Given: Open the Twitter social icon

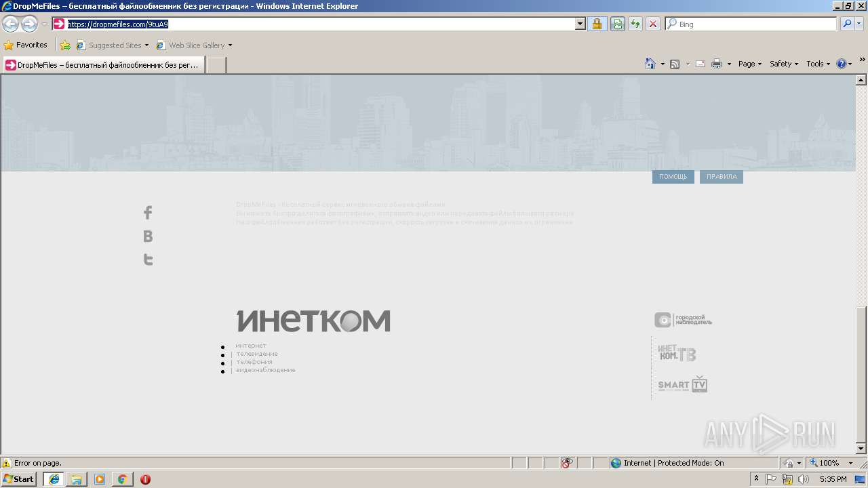Looking at the screenshot, I should click(x=148, y=259).
